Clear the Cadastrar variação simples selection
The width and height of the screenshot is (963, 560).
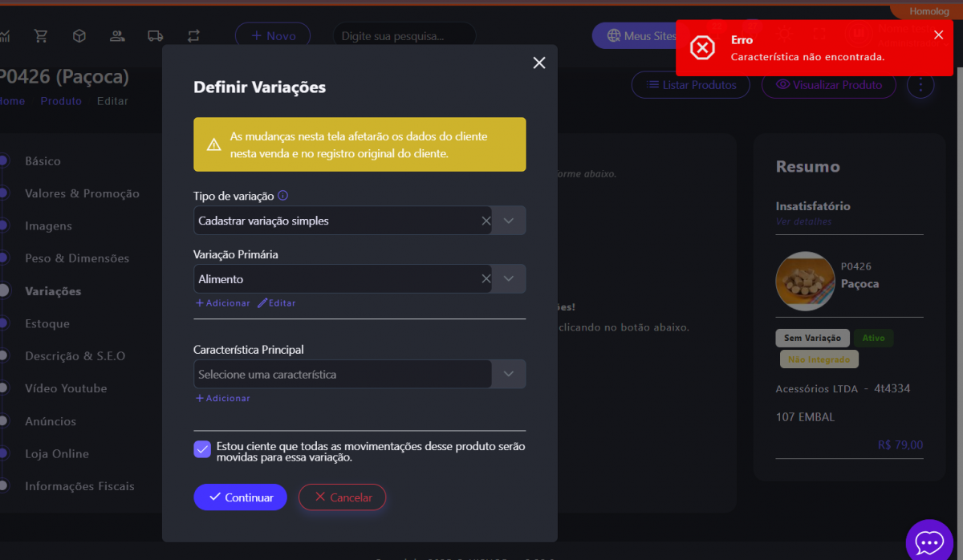click(486, 221)
